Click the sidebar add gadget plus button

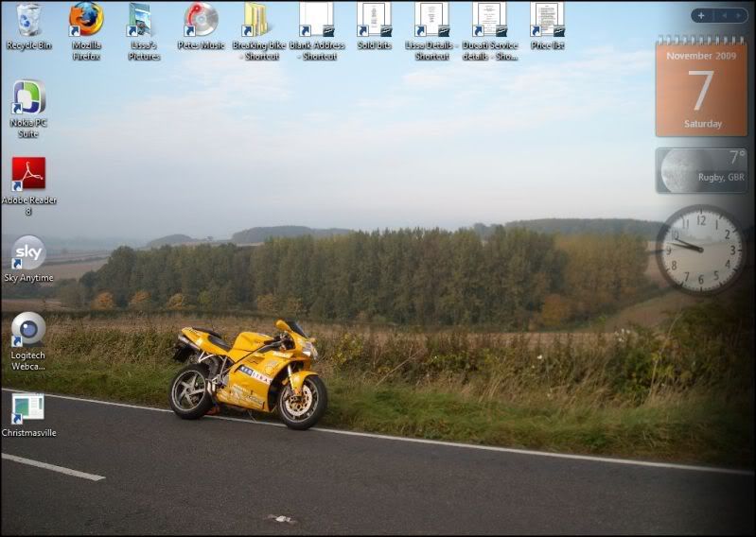(701, 15)
